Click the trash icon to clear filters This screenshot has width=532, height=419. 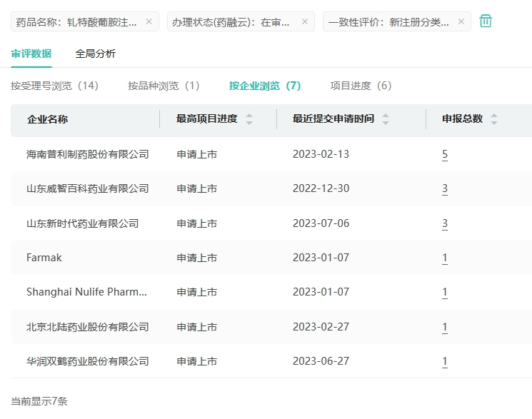pos(486,21)
